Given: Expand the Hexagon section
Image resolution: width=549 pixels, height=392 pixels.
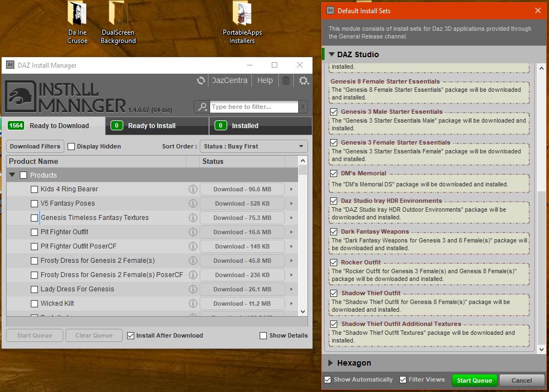Looking at the screenshot, I should [330, 363].
